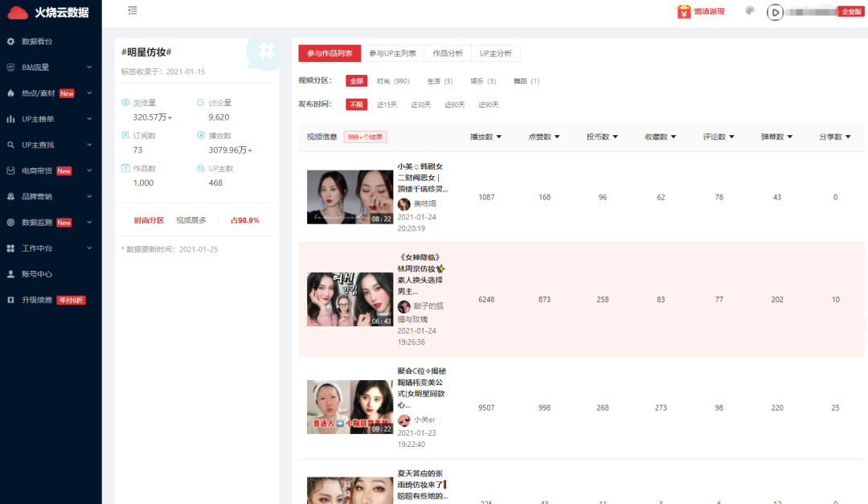Click the 小羙er uploader avatar
Viewport: 868px width, 504px height.
404,420
